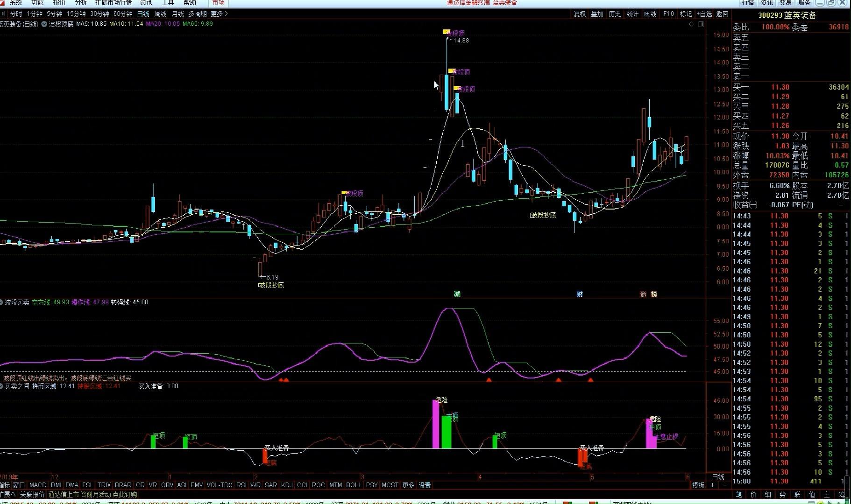This screenshot has width=851, height=504.
Task: Click the split-panel icon near the diamond icon
Action: (x=701, y=24)
